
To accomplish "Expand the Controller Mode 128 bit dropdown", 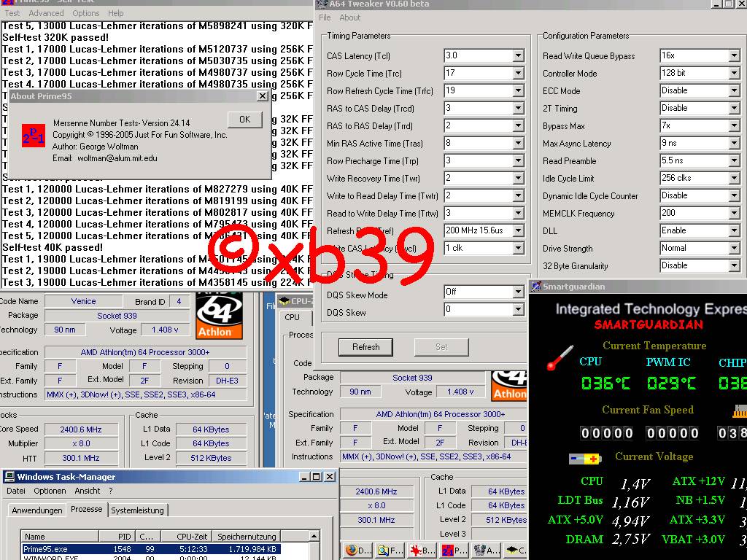I will click(734, 74).
